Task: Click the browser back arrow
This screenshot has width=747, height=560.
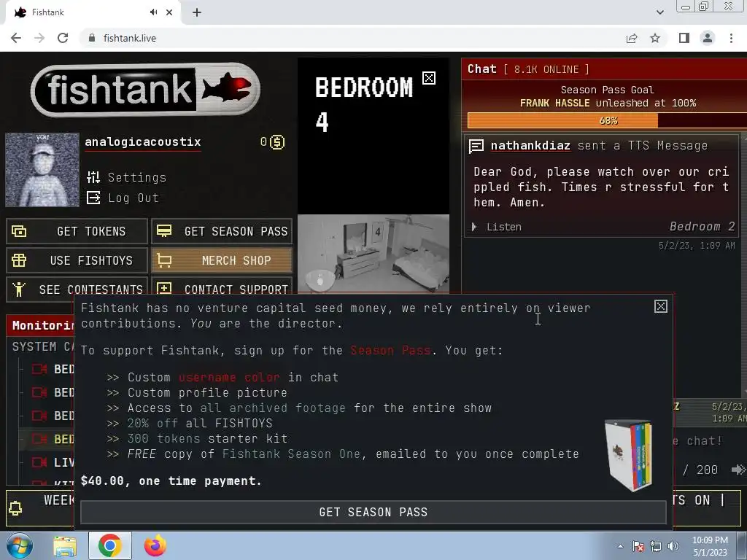Action: tap(16, 38)
